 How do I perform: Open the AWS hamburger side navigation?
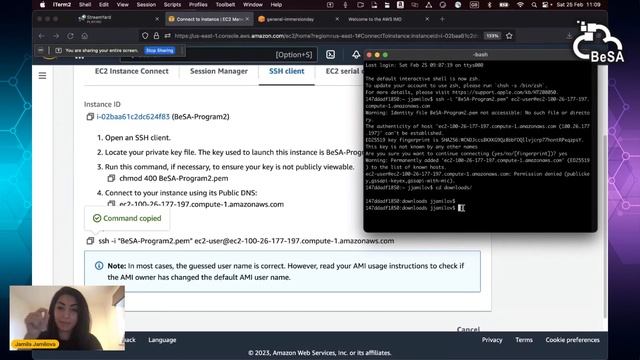point(42,76)
